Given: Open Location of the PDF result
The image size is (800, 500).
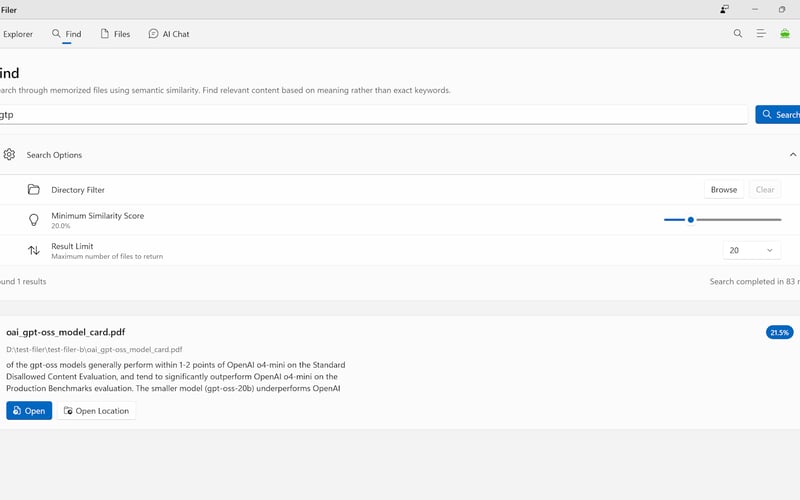Looking at the screenshot, I should [96, 411].
